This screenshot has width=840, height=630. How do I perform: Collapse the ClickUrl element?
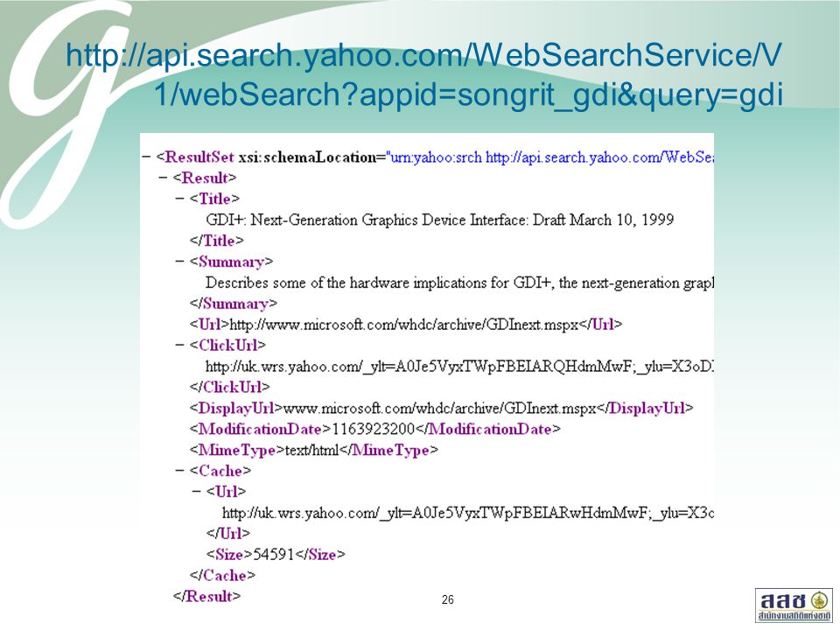(179, 346)
